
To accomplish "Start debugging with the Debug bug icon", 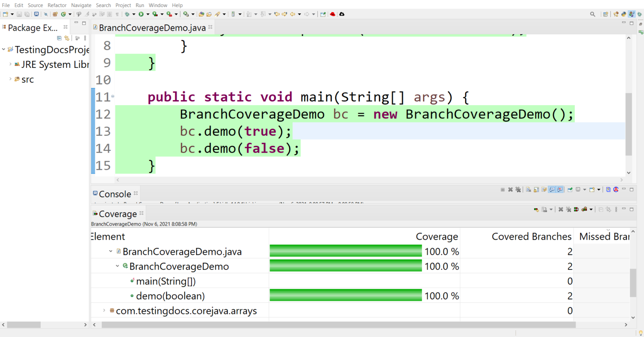I will (127, 14).
